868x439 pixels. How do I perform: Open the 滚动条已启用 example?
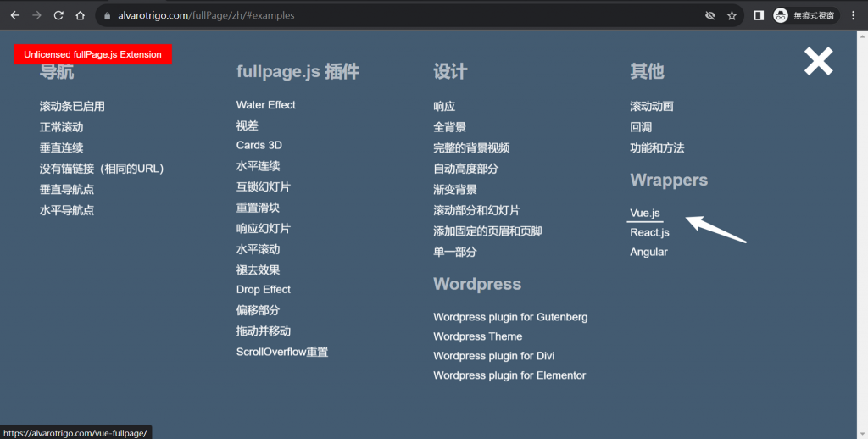pos(72,106)
